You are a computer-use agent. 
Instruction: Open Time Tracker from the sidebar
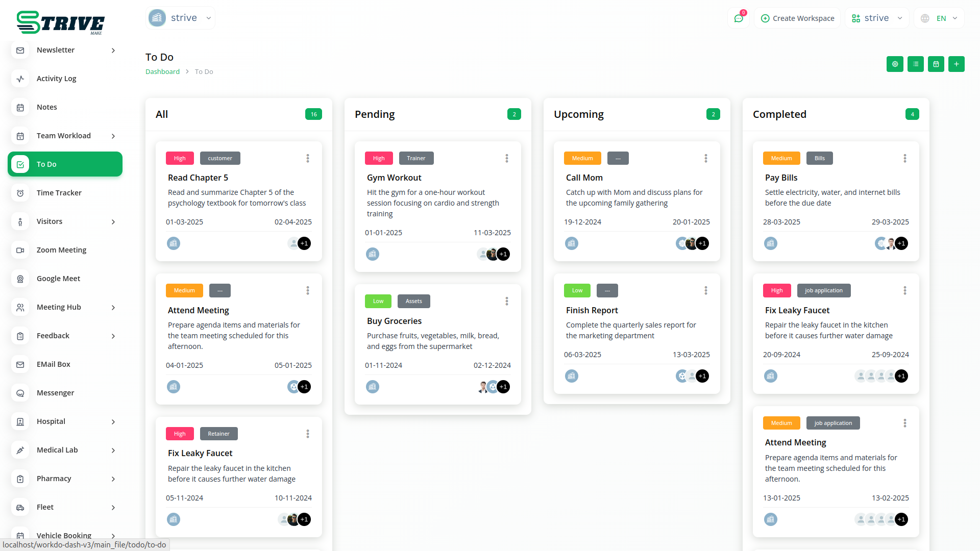[x=59, y=193]
